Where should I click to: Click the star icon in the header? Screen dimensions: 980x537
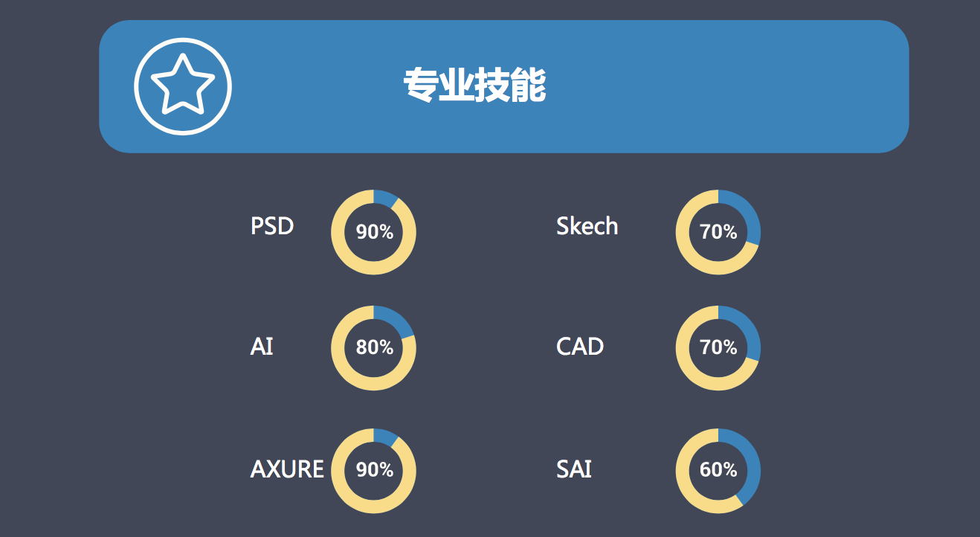click(183, 86)
